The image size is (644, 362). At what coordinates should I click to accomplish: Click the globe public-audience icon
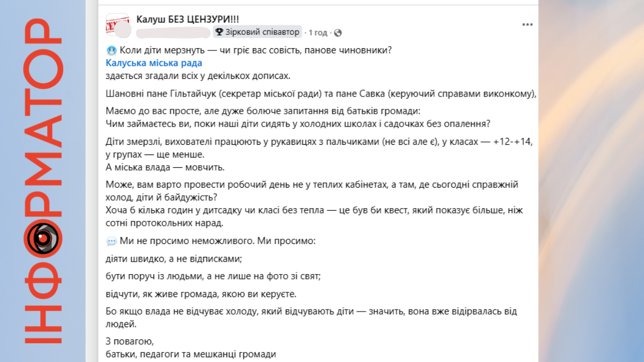338,33
